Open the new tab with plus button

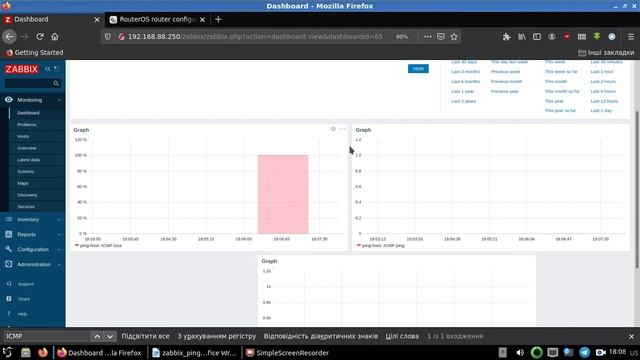(x=218, y=19)
